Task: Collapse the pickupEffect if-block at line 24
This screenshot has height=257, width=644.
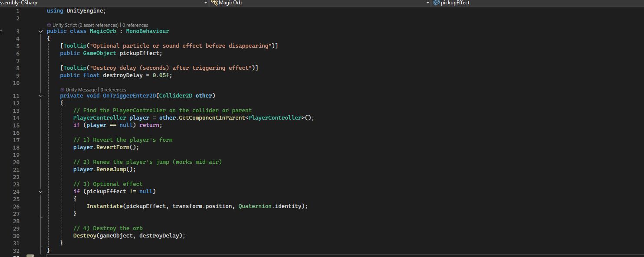Action: (40, 192)
